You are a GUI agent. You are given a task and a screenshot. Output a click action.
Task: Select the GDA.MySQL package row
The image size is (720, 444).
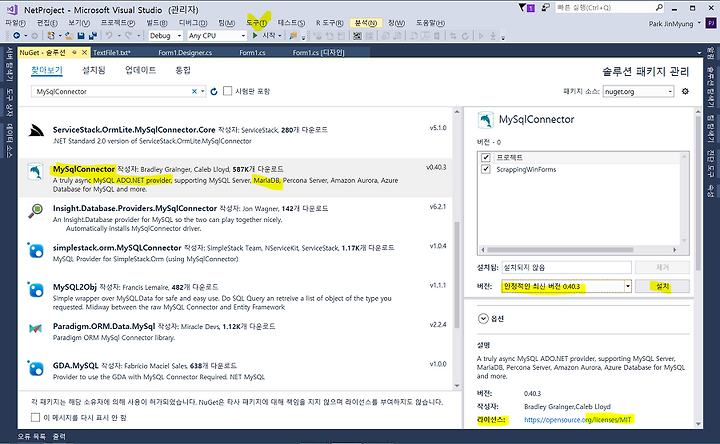tap(236, 371)
